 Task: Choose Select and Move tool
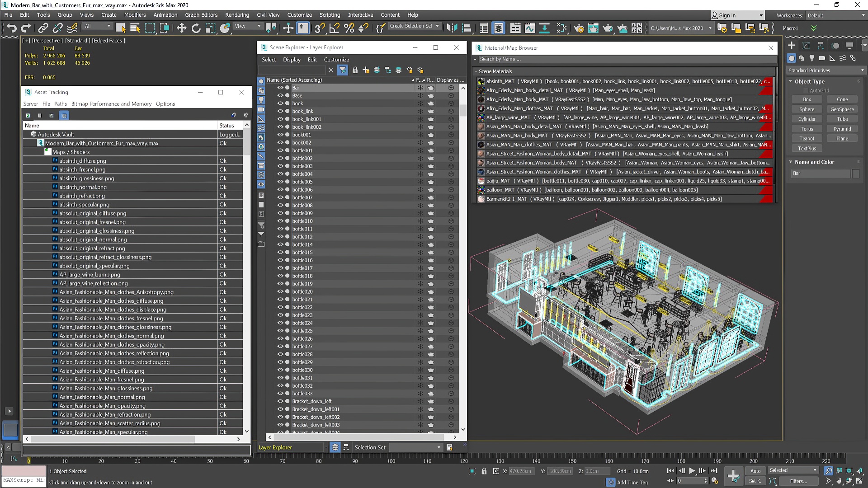[181, 28]
